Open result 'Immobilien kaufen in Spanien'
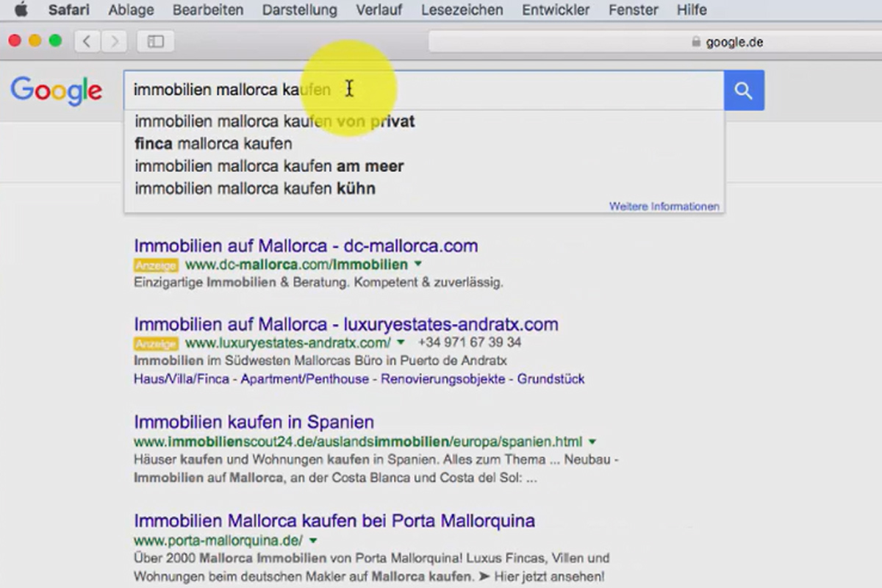This screenshot has height=588, width=882. pyautogui.click(x=254, y=423)
